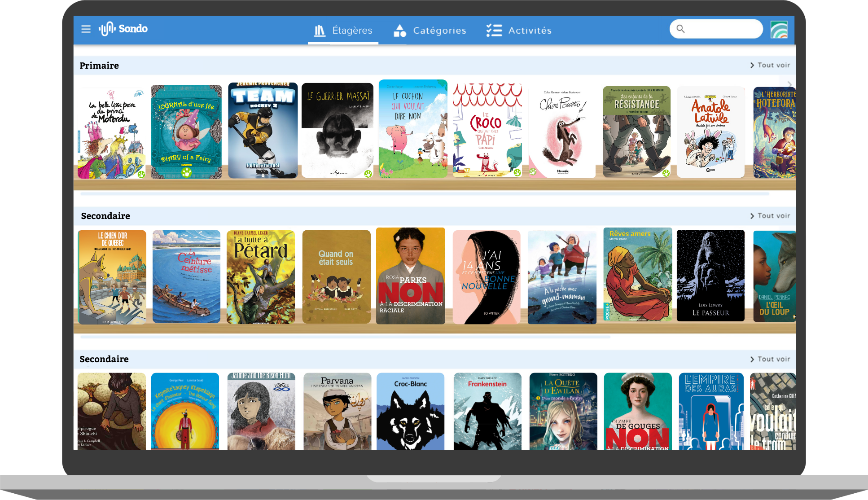The height and width of the screenshot is (500, 868).
Task: Select the Étagères tab
Action: (x=343, y=31)
